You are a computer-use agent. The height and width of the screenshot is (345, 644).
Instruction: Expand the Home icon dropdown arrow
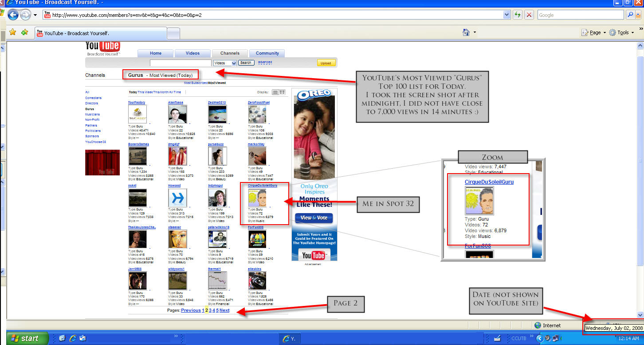[x=475, y=32]
